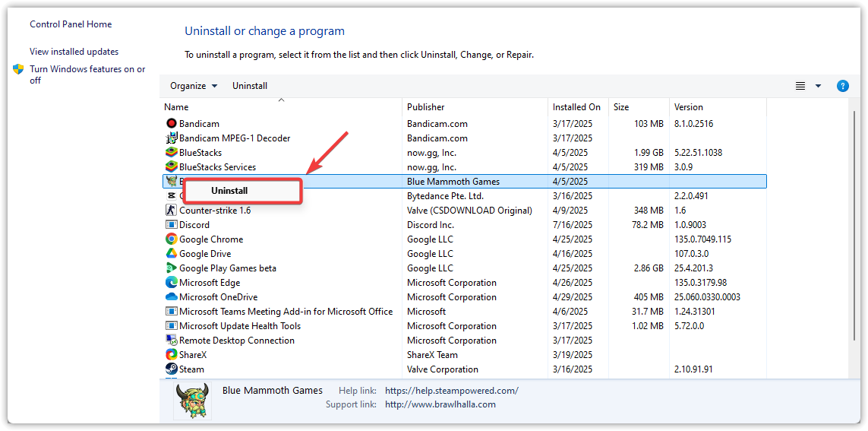Click the Microsoft Teams Meeting Add-in icon

(171, 312)
